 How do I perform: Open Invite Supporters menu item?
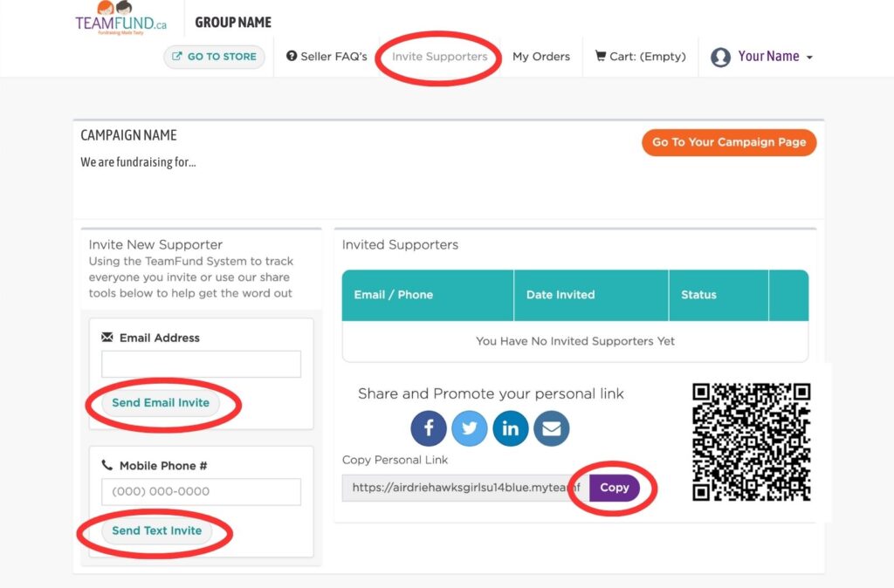click(439, 57)
